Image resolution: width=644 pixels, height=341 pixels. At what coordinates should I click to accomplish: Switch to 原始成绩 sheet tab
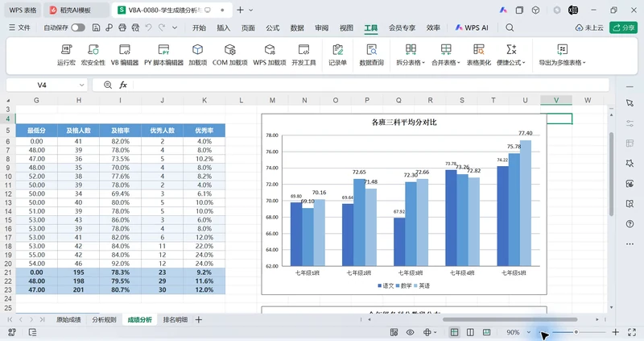click(68, 319)
